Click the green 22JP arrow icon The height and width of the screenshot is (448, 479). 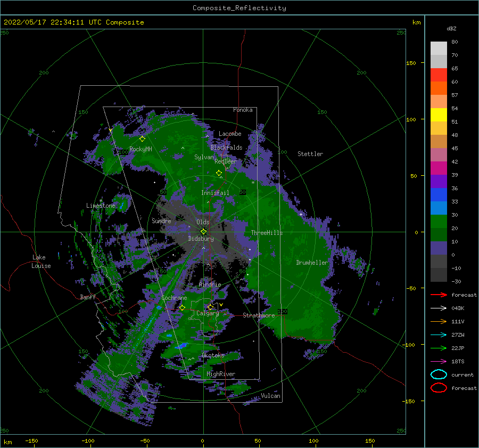click(439, 348)
